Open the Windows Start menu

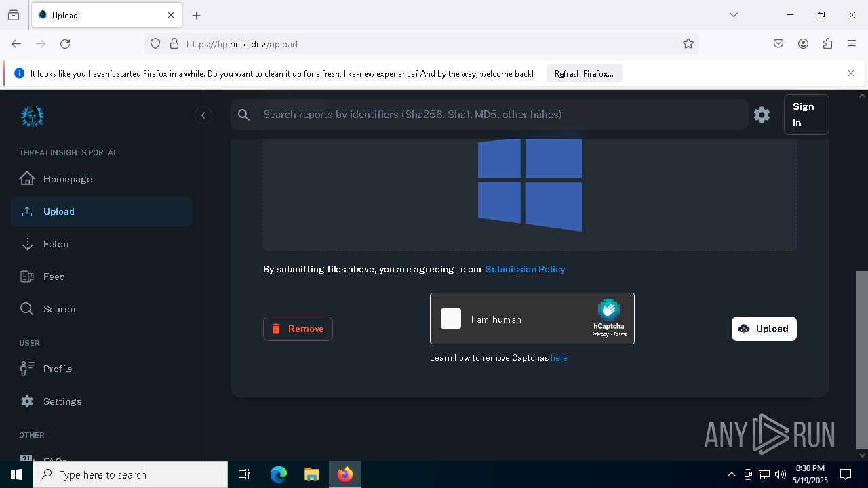click(16, 474)
